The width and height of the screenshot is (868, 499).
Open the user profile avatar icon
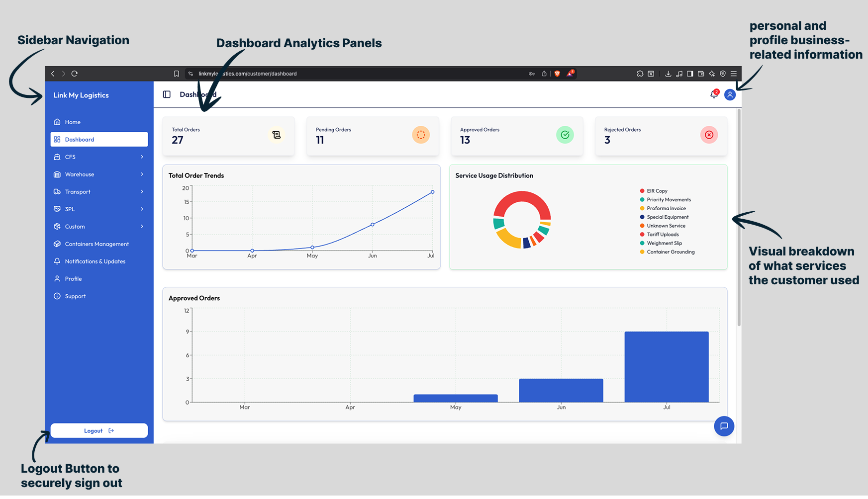pos(730,95)
